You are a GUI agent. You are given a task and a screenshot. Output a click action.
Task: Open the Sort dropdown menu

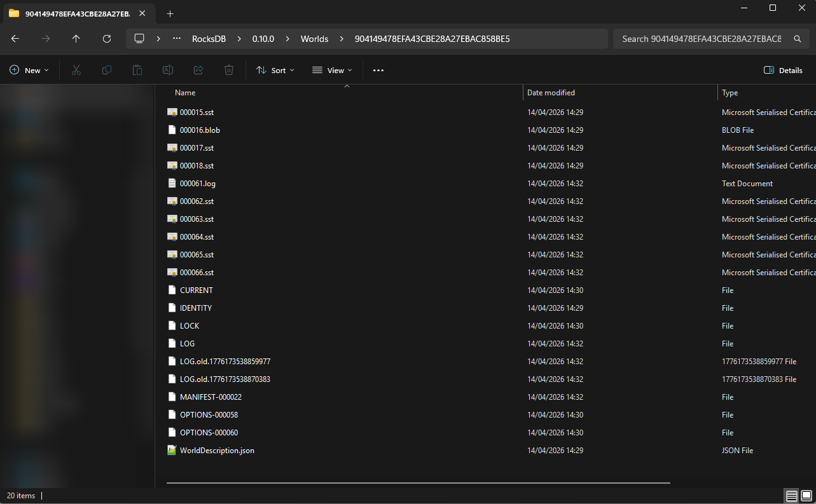click(275, 71)
